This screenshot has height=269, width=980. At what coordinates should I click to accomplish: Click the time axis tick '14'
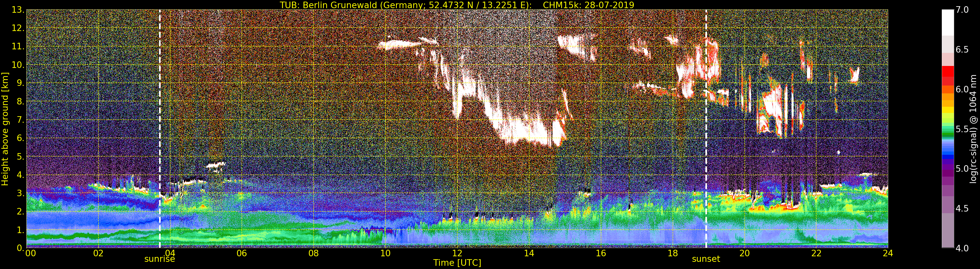point(529,253)
